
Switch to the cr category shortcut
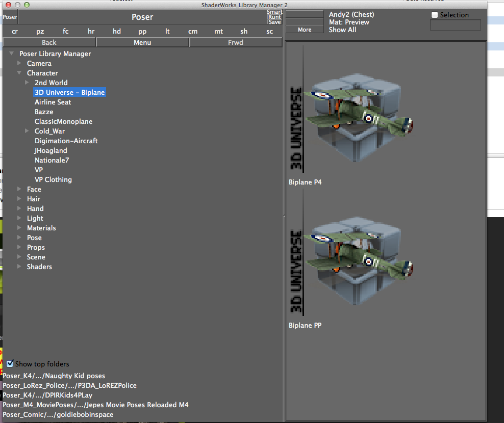point(15,32)
